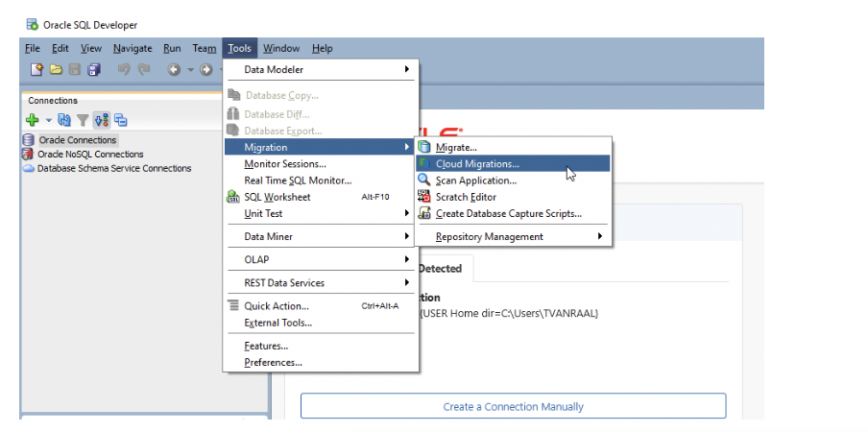Screen dimensions: 868x432
Task: Choose Scan Application... in submenu
Action: (513, 180)
